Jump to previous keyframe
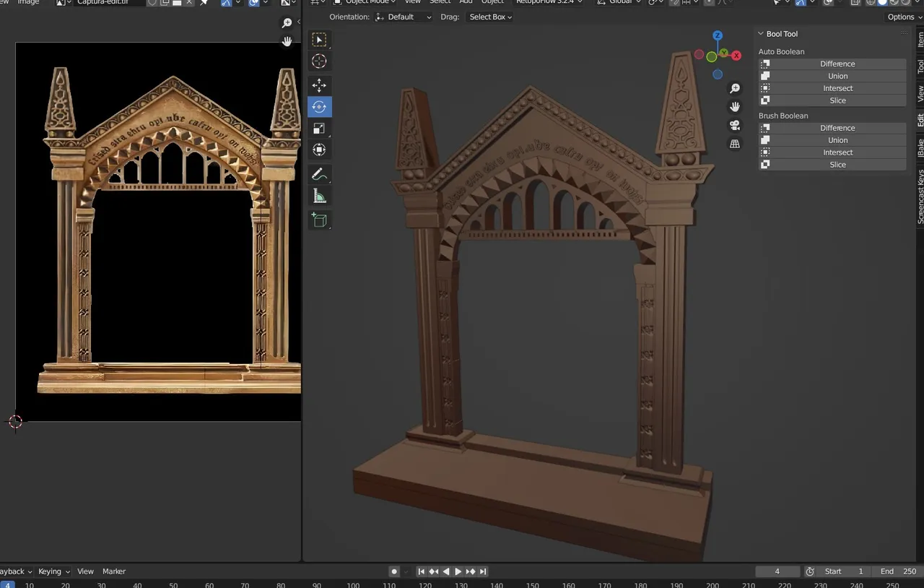Viewport: 924px width, 588px height. pos(434,571)
